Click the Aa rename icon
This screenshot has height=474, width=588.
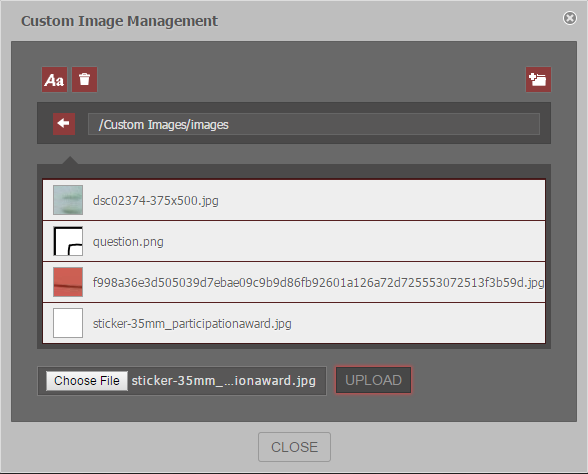pos(54,80)
